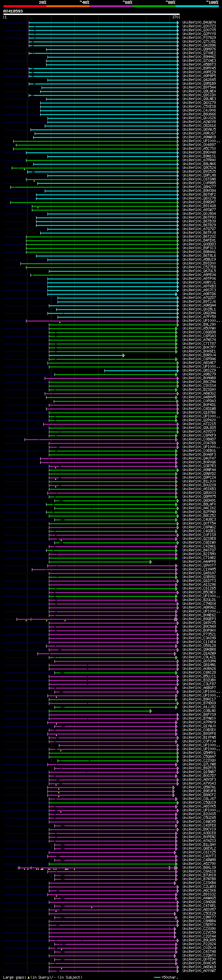Open hit UniRef100_P37829

coord(199,38)
